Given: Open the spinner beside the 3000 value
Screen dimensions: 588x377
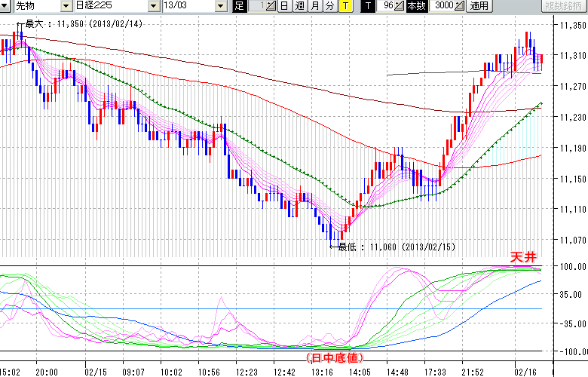Looking at the screenshot, I should click(x=461, y=6).
